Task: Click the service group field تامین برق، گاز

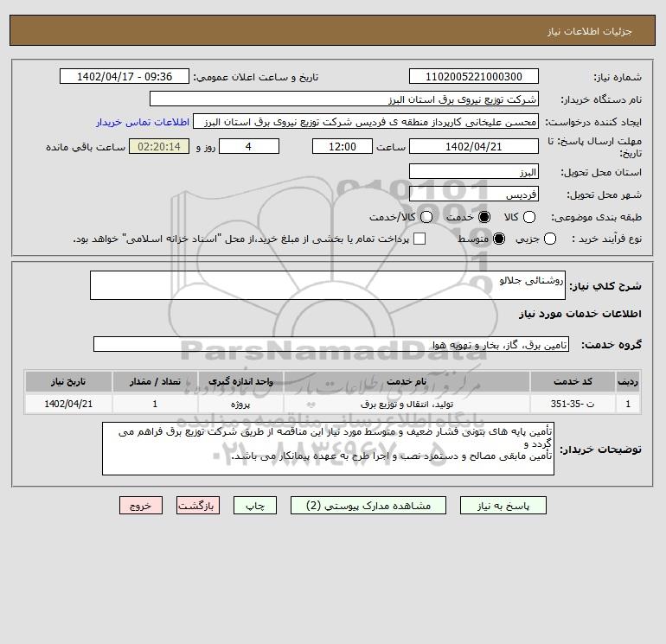Action: pyautogui.click(x=331, y=344)
